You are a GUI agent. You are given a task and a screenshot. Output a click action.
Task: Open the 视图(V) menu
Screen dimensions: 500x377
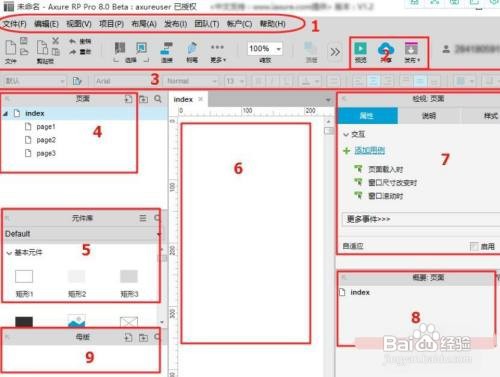79,24
